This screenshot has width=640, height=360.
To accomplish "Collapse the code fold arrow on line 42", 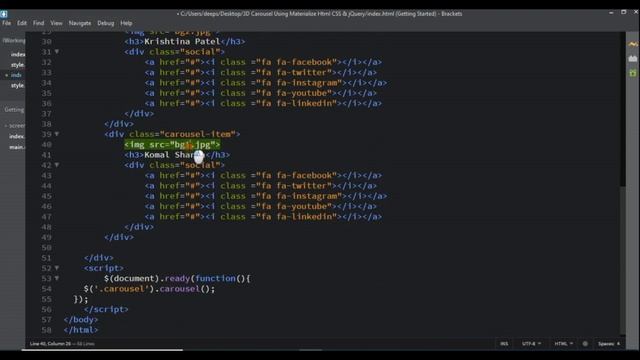I will click(x=57, y=165).
